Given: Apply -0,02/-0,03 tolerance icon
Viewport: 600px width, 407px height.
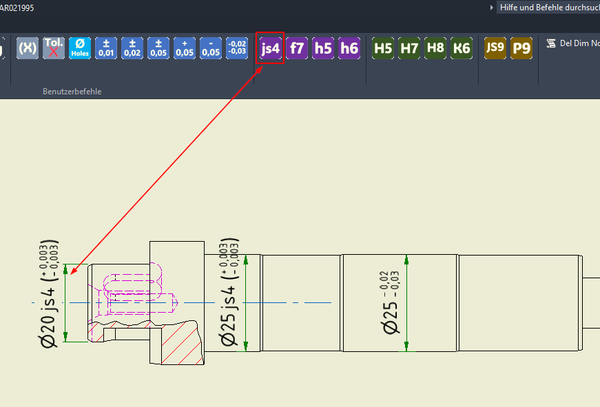Looking at the screenshot, I should click(x=237, y=48).
